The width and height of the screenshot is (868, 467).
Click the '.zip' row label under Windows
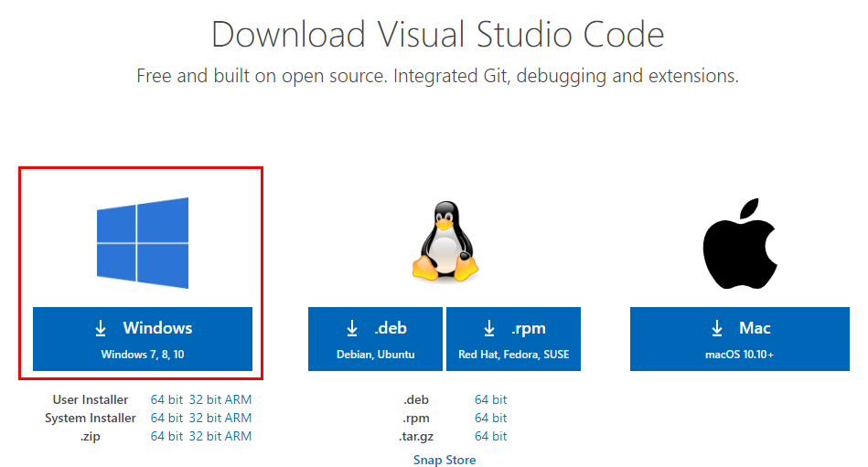tap(91, 437)
